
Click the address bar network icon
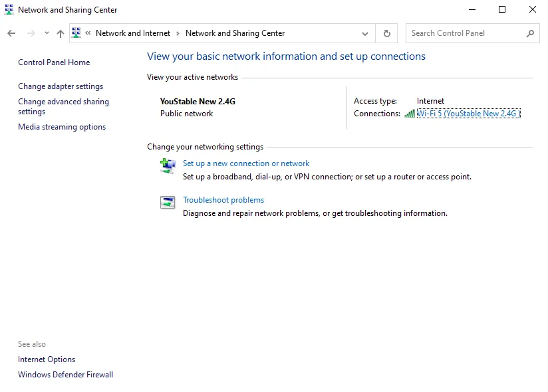pyautogui.click(x=76, y=33)
